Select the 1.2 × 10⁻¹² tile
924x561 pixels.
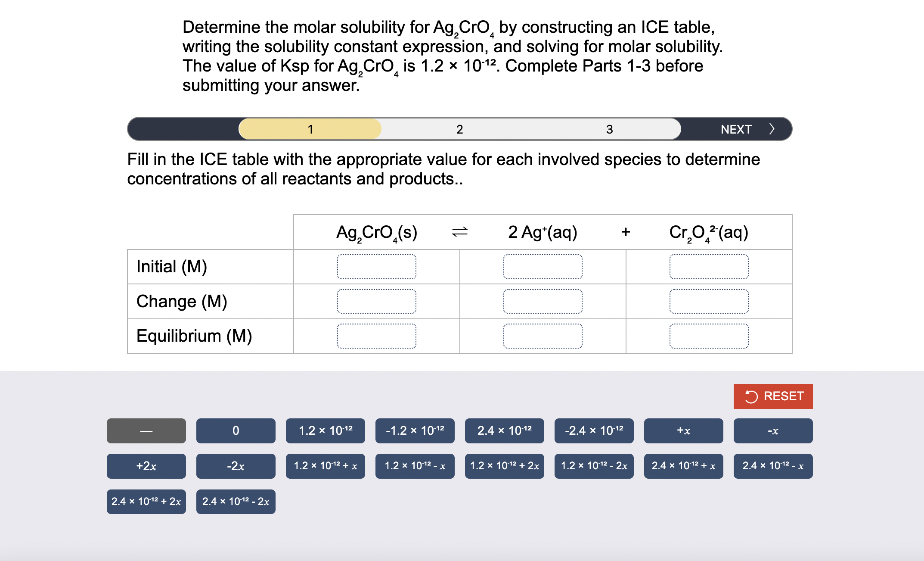click(325, 430)
